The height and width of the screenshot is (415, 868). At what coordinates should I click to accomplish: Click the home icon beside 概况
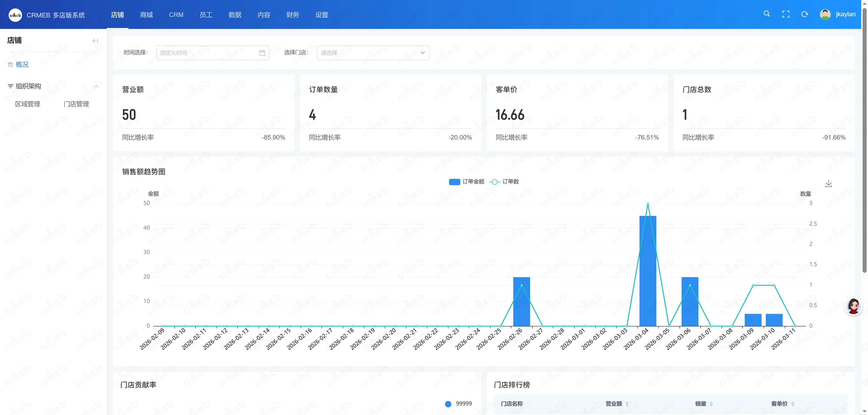click(10, 65)
